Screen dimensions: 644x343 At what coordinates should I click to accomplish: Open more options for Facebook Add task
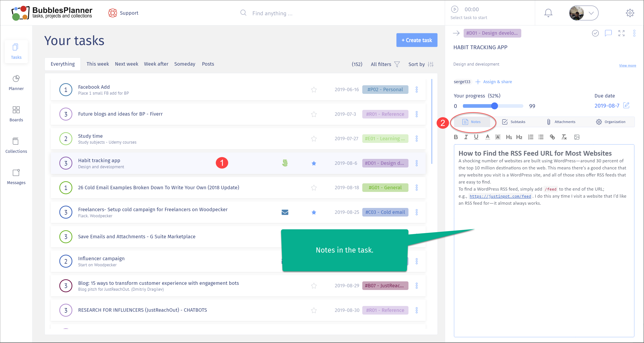tap(416, 89)
